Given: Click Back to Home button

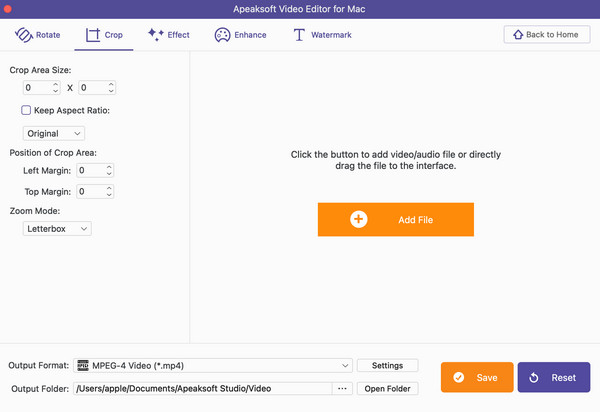Looking at the screenshot, I should click(x=547, y=34).
